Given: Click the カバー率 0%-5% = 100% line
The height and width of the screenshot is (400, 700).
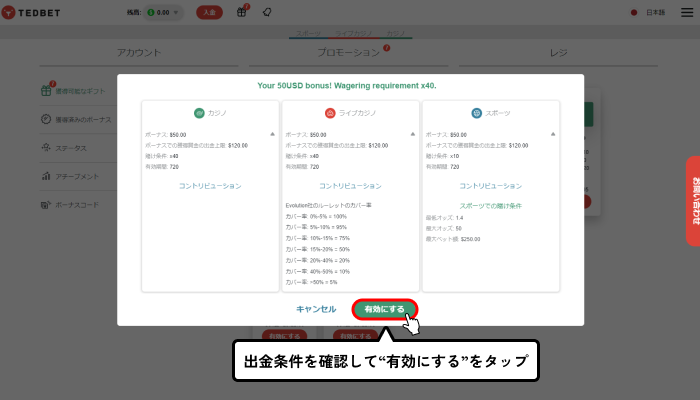Looking at the screenshot, I should (316, 217).
